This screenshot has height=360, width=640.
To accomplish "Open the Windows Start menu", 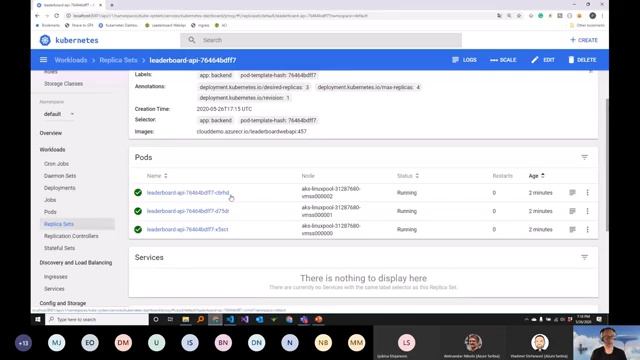I will [x=38, y=320].
